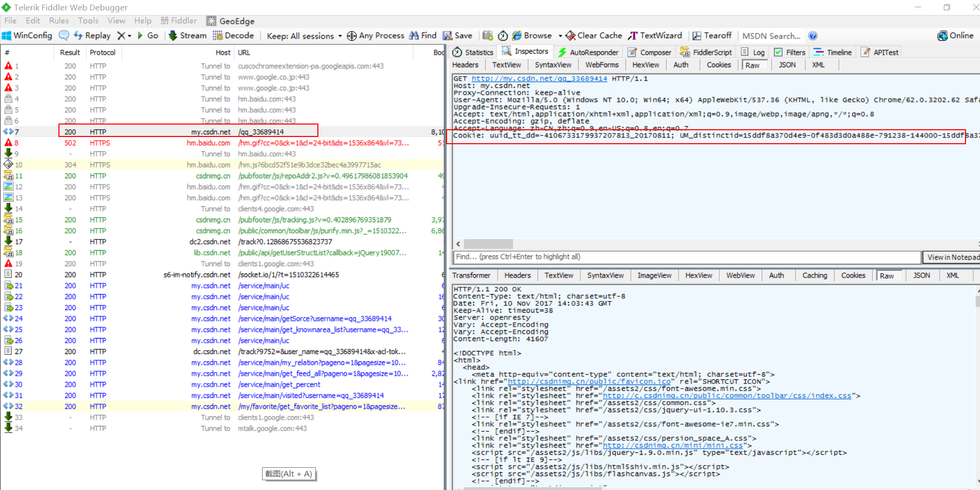Select request WebForms inspector tab
The image size is (980, 490).
[602, 65]
